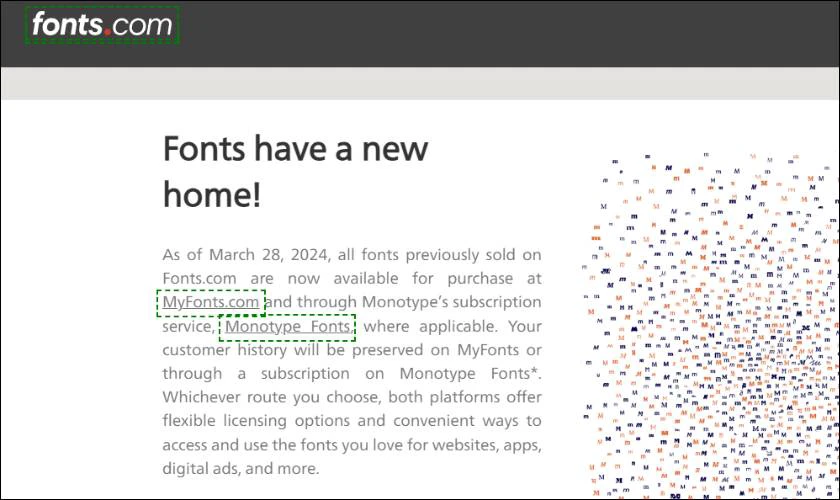Open the MyFonts.com link

pos(211,302)
